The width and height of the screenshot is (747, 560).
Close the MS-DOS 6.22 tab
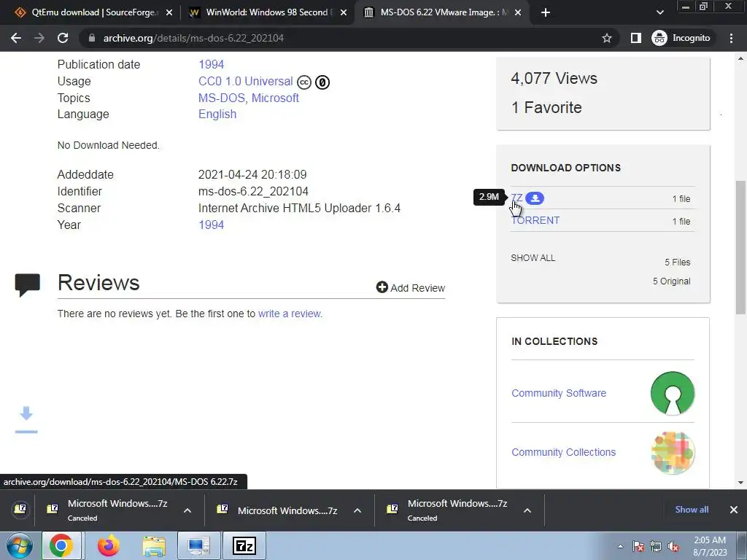tap(518, 12)
